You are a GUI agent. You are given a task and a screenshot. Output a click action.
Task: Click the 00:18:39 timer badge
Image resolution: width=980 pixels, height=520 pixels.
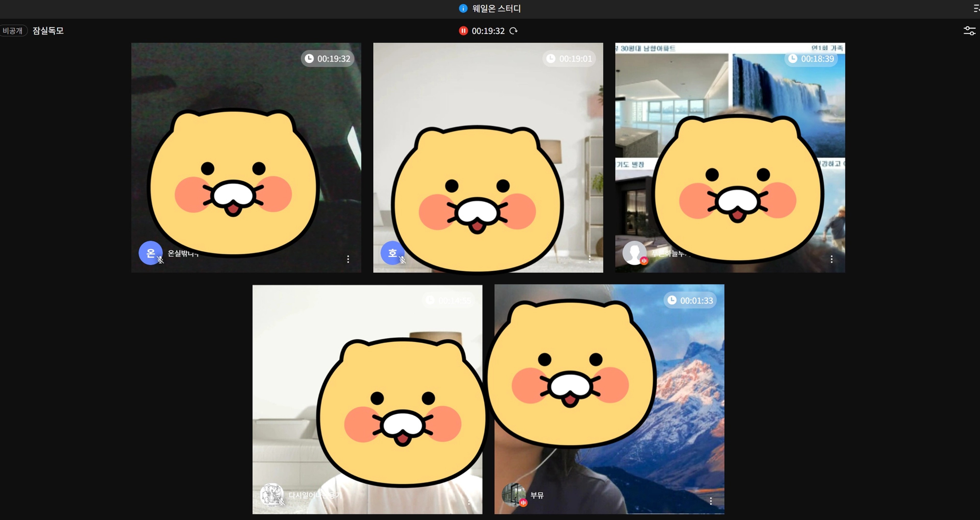pos(811,59)
